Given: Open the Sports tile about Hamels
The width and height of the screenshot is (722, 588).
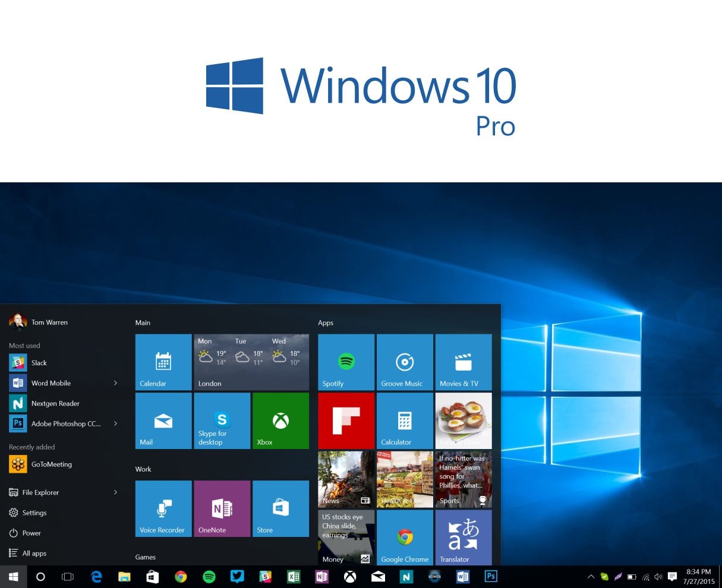Looking at the screenshot, I should point(464,479).
